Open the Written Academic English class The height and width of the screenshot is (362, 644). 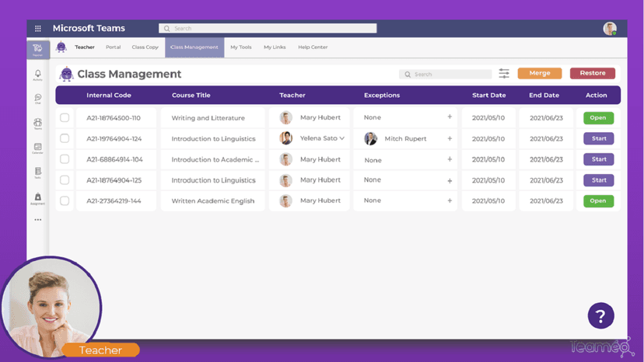(598, 201)
